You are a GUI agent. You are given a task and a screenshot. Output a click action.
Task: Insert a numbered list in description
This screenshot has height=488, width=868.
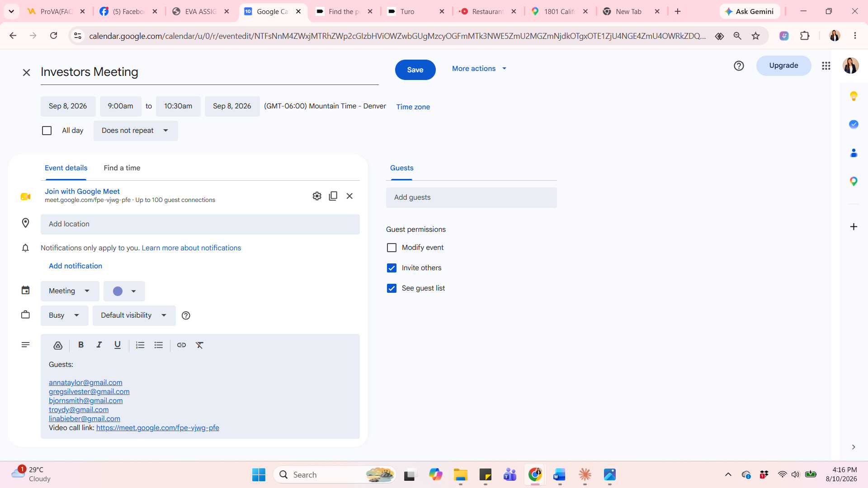click(x=140, y=345)
